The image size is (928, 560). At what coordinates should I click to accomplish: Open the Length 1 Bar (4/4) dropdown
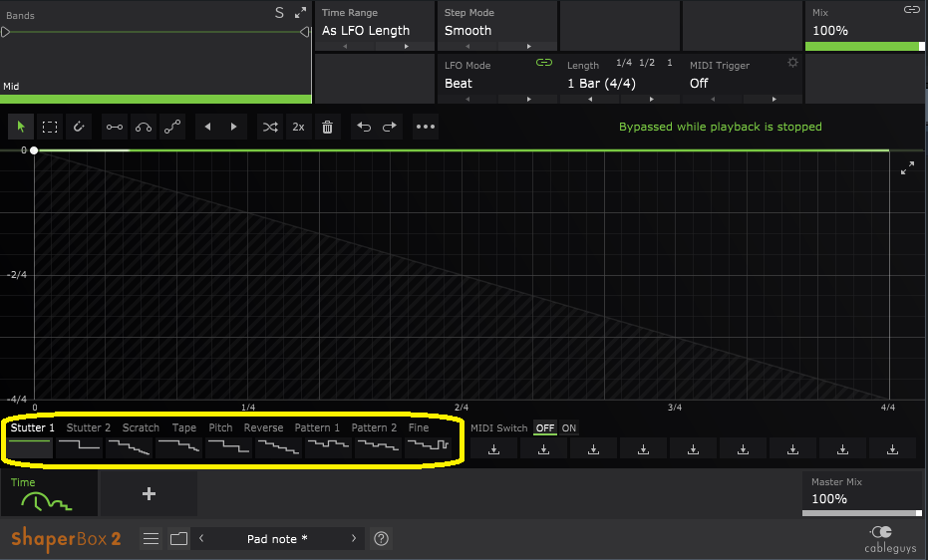[x=601, y=84]
